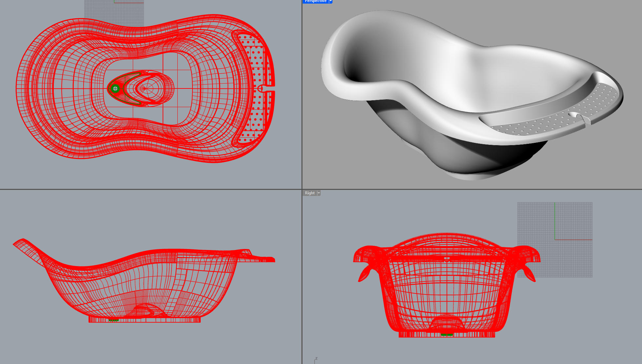Open the Perspective viewport dropdown arrow
The image size is (642, 364).
[331, 1]
